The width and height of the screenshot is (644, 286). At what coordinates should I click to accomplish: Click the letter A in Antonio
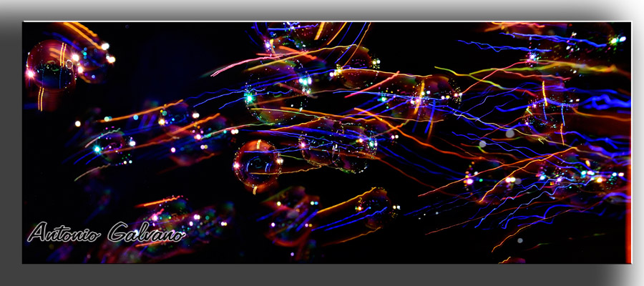pyautogui.click(x=37, y=232)
